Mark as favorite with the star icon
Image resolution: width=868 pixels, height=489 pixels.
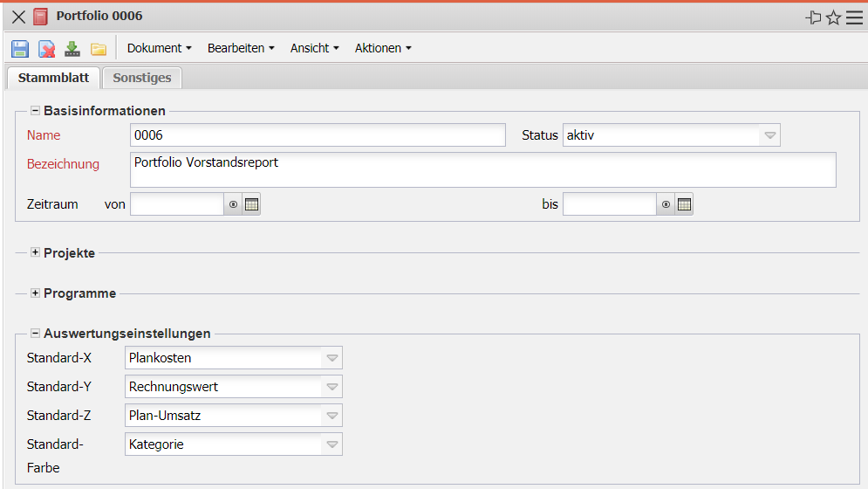(x=833, y=17)
